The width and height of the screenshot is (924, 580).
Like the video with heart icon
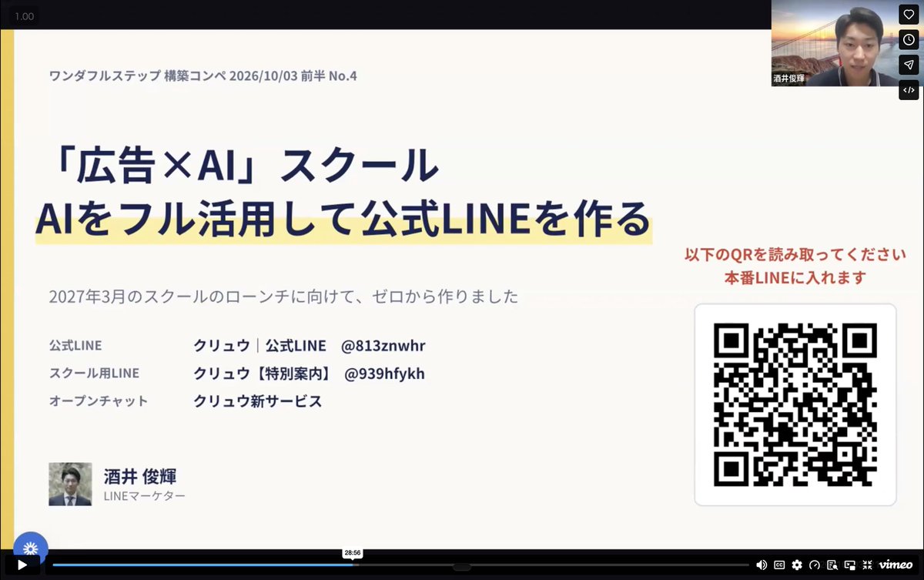click(x=909, y=14)
